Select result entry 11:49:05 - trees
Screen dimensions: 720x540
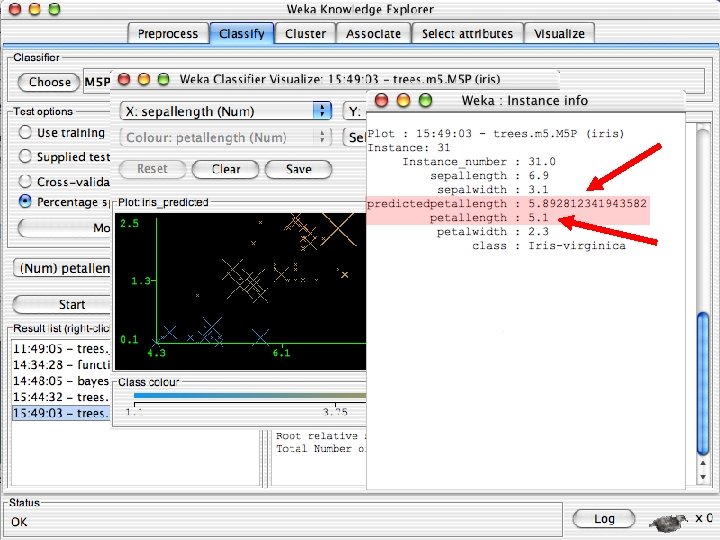tap(61, 349)
